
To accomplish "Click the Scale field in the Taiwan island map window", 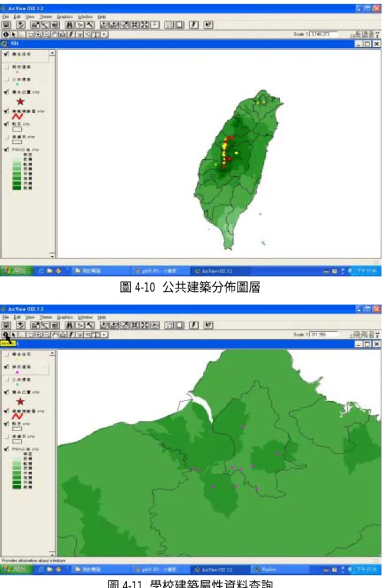I will [x=324, y=34].
